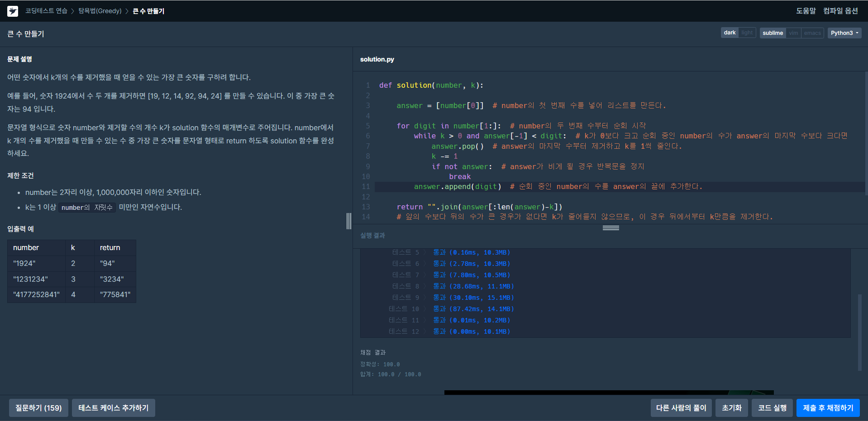Open the 컴파일 옵션 menu
The width and height of the screenshot is (868, 421).
[840, 11]
